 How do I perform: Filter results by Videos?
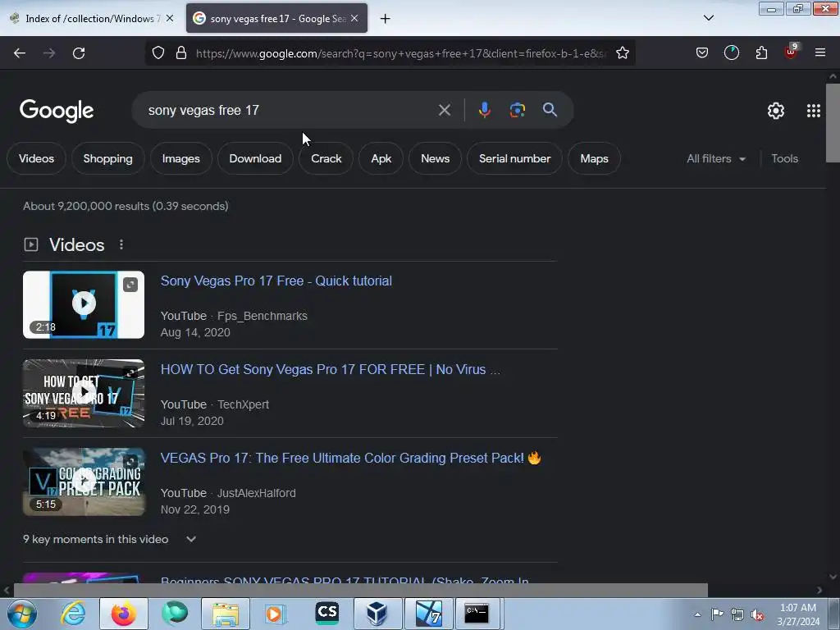pyautogui.click(x=36, y=158)
